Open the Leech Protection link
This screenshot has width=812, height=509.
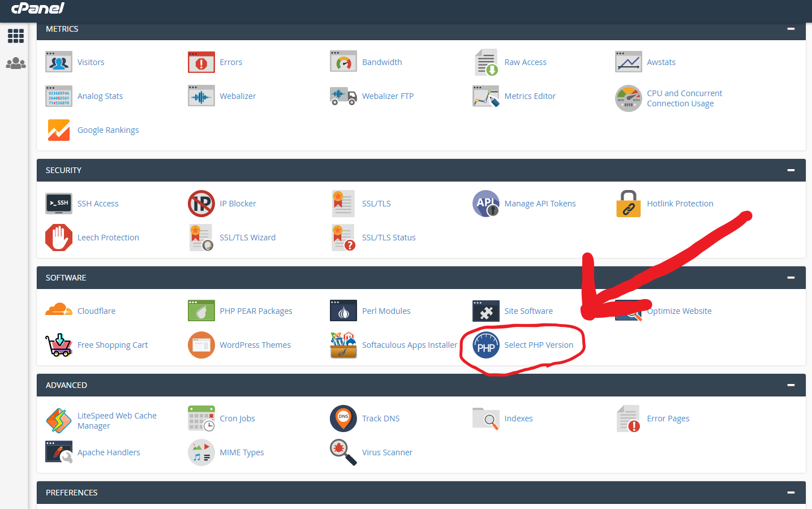tap(108, 238)
